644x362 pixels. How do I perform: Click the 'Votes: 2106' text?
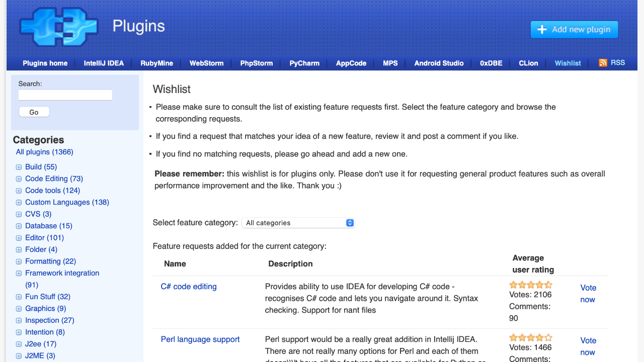pos(530,295)
